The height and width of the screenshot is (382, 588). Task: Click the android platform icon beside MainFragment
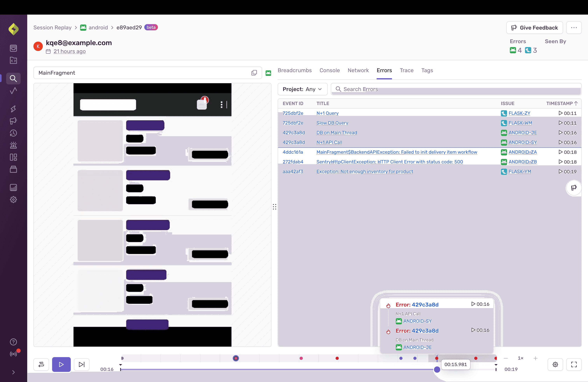click(x=268, y=73)
